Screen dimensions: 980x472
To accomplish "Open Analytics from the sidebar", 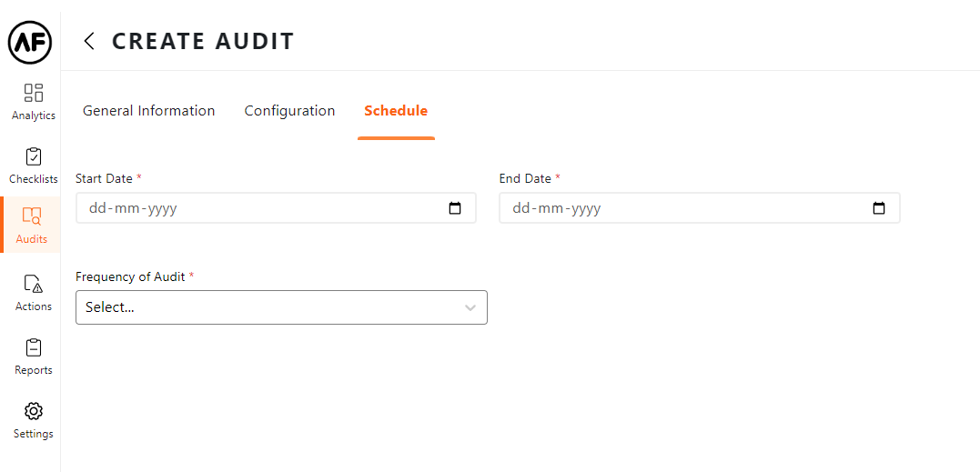I will (x=34, y=101).
